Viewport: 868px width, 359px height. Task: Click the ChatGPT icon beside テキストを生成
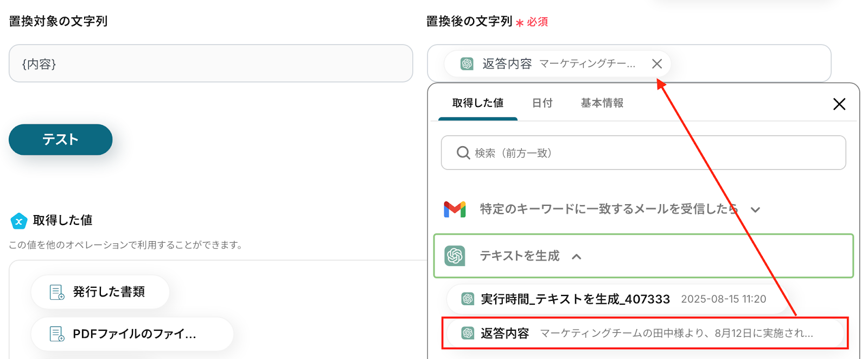pos(455,256)
